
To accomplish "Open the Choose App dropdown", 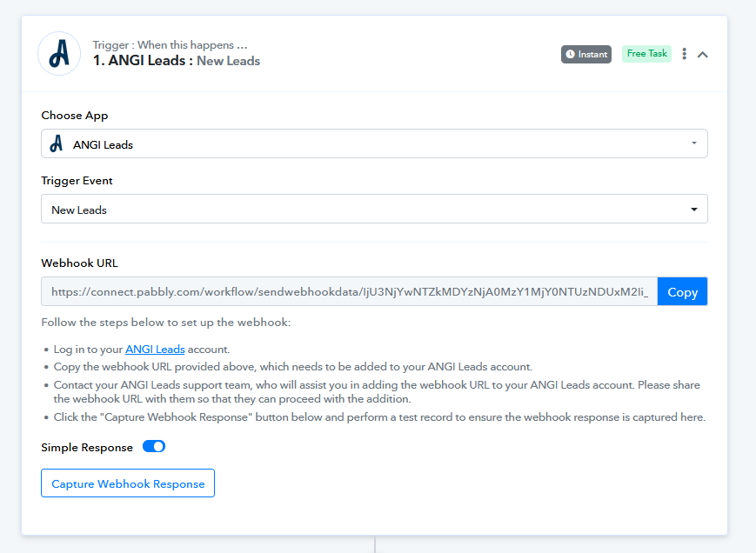I will (374, 143).
